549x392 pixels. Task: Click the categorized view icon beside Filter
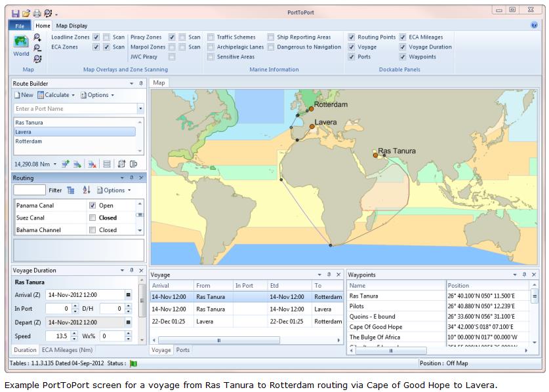click(x=71, y=190)
